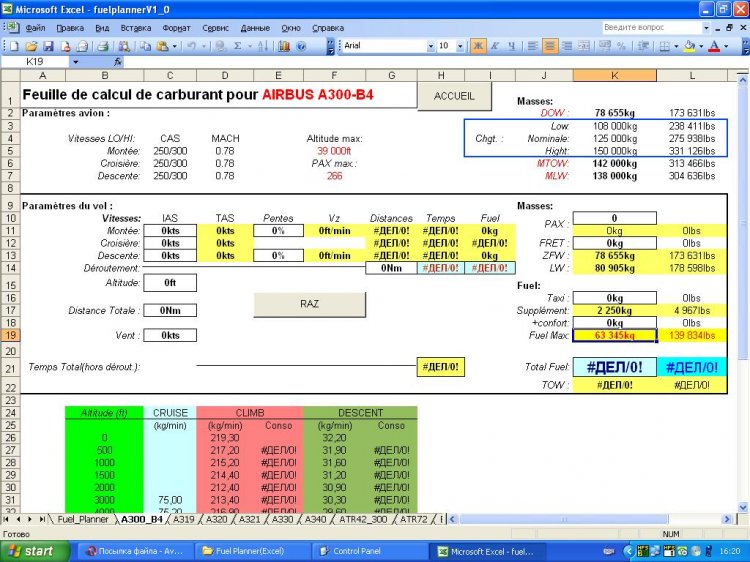Image resolution: width=750 pixels, height=562 pixels.
Task: Click the last sheet navigation arrow
Action: (x=42, y=519)
